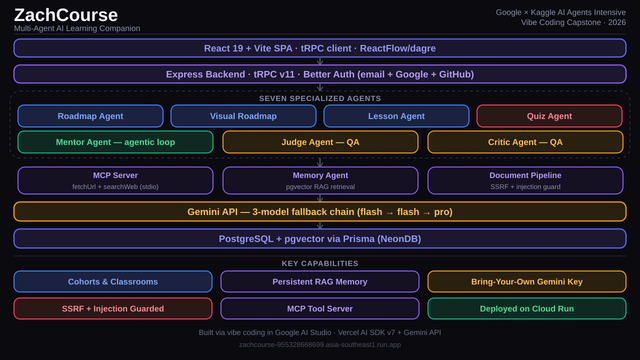640x360 pixels.
Task: Select the PostgreSQL + pgvector via Prisma box
Action: tap(320, 239)
